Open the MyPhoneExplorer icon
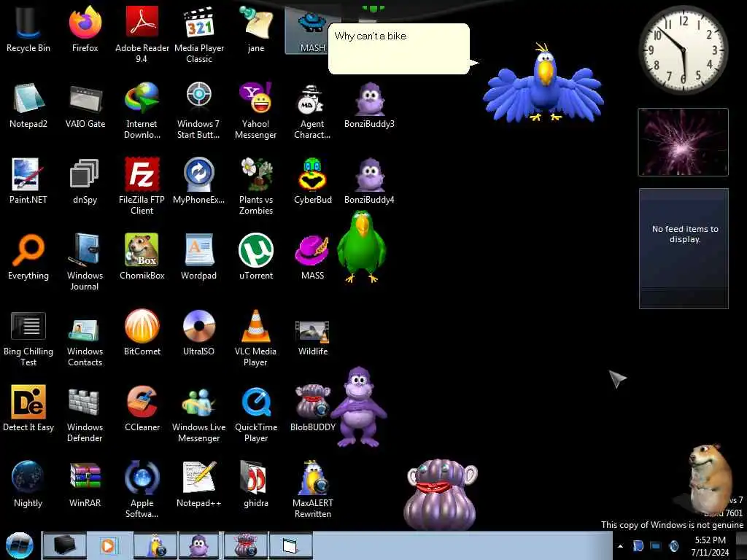Screen dimensions: 747x560 (198, 181)
